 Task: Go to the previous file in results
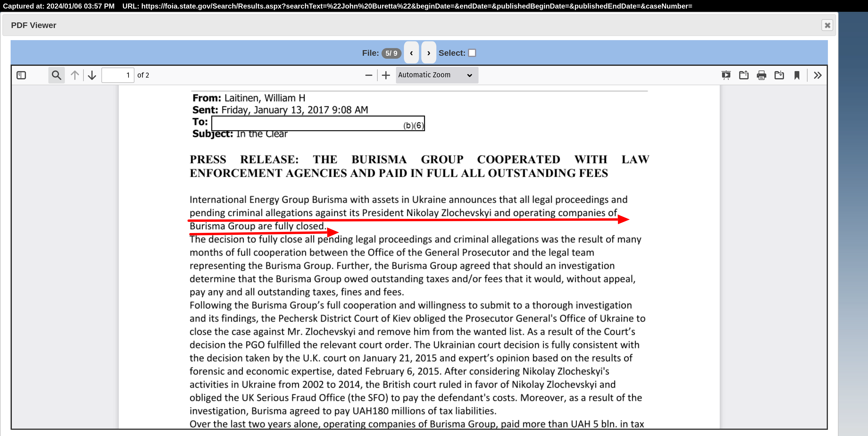411,53
